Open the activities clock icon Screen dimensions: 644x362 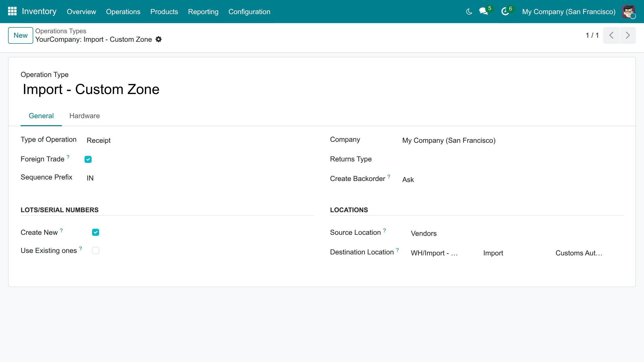coord(505,12)
